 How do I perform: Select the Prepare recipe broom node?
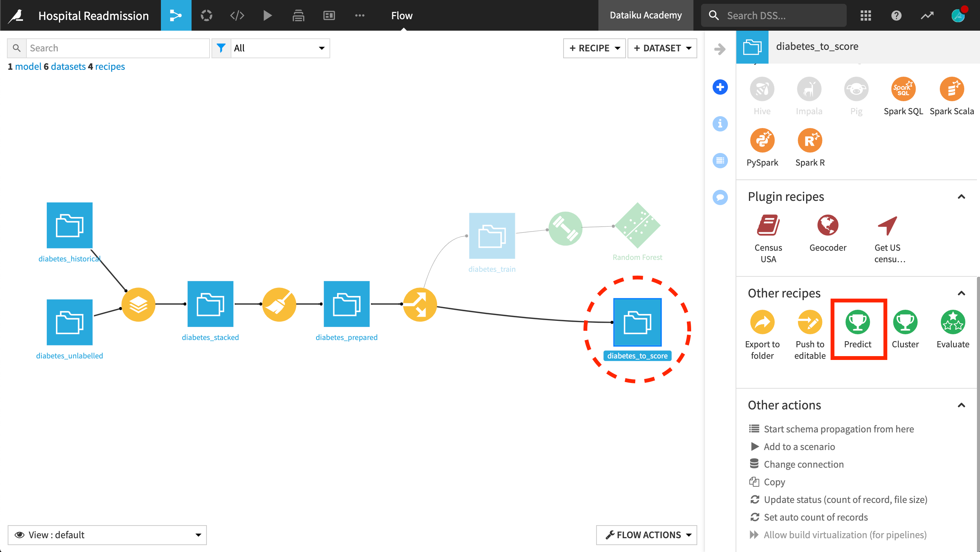(x=279, y=305)
